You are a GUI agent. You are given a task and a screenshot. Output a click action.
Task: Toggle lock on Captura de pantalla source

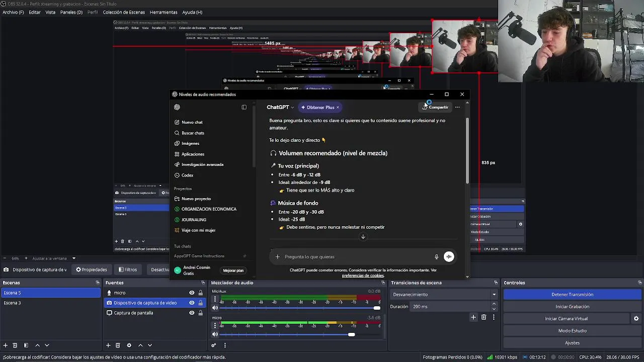point(200,313)
